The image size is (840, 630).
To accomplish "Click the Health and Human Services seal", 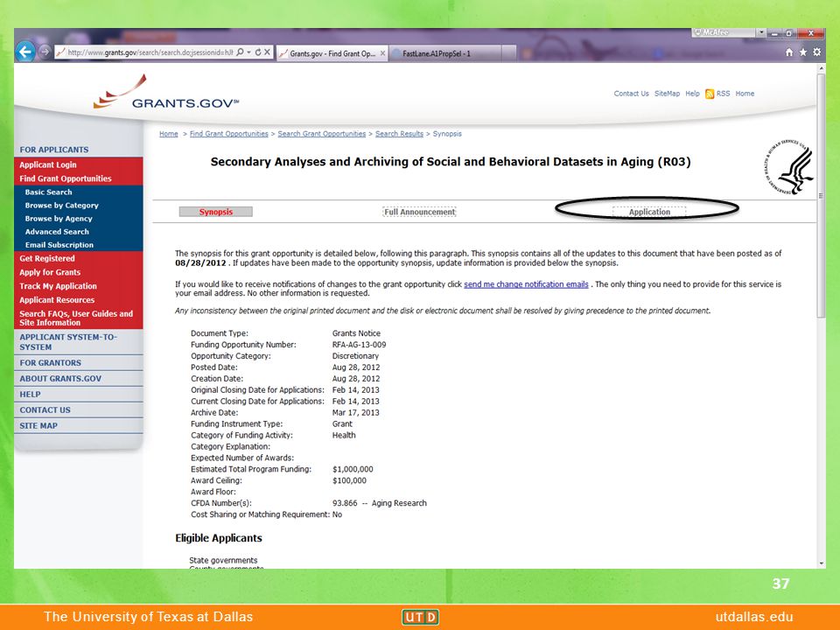I will (x=788, y=166).
